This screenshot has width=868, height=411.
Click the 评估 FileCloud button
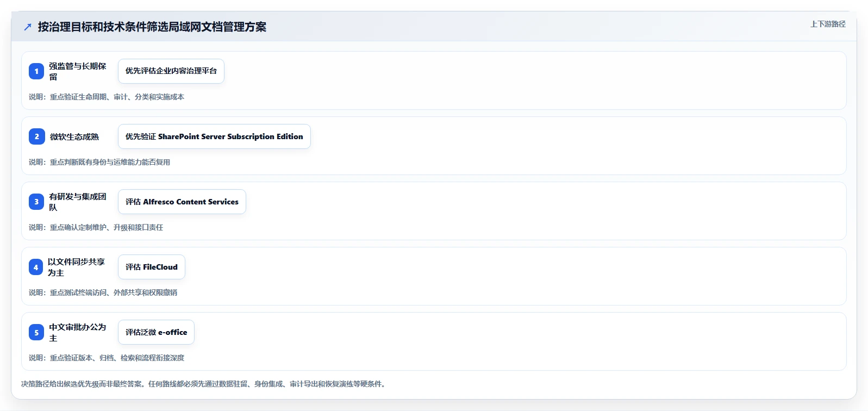[152, 267]
